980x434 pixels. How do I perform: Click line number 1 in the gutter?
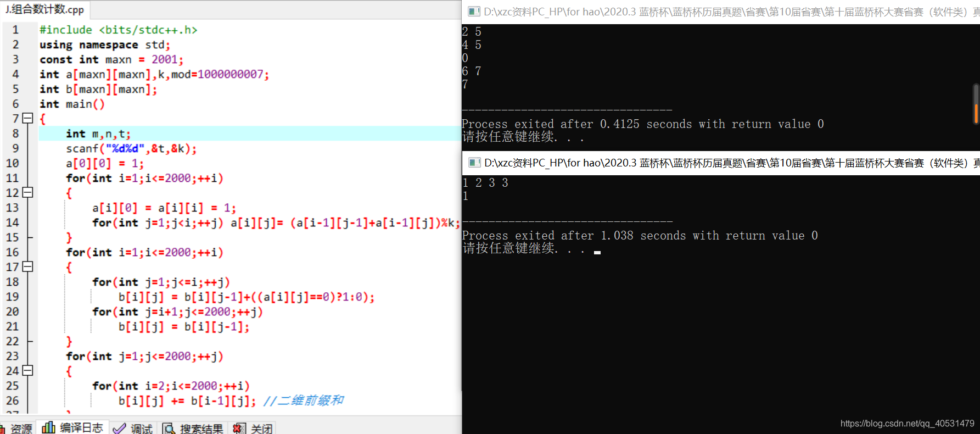15,30
